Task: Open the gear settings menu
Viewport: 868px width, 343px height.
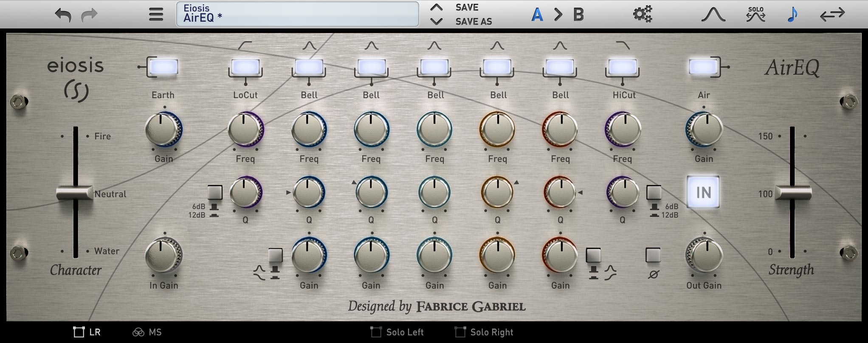Action: [643, 14]
